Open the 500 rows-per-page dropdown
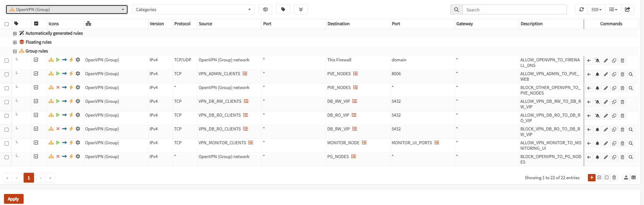The height and width of the screenshot is (205, 644). 596,10
